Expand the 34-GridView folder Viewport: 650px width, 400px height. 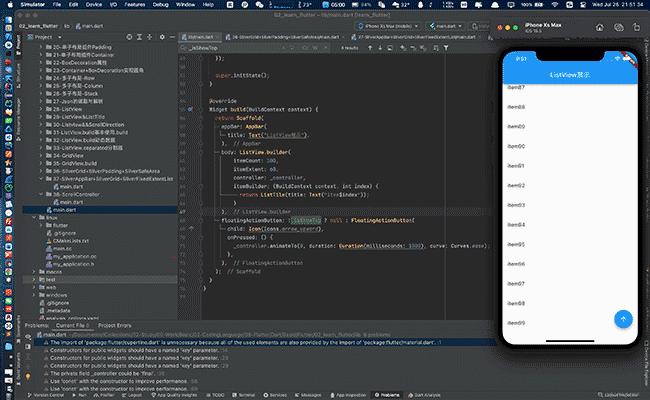tap(41, 156)
